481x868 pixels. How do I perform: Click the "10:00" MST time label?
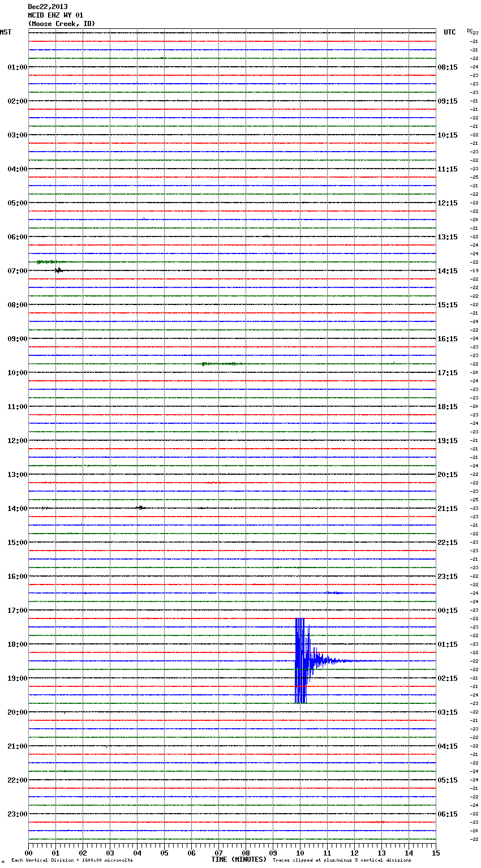tap(17, 373)
